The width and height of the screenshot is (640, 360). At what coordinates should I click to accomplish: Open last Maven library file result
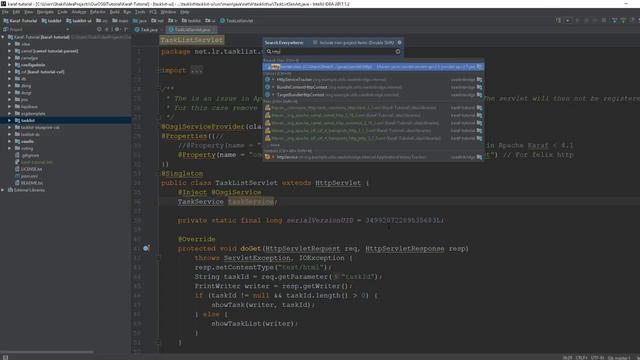coord(373,138)
